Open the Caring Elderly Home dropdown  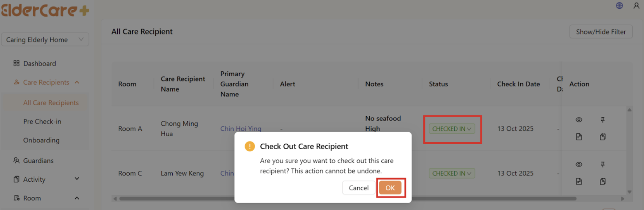point(45,40)
